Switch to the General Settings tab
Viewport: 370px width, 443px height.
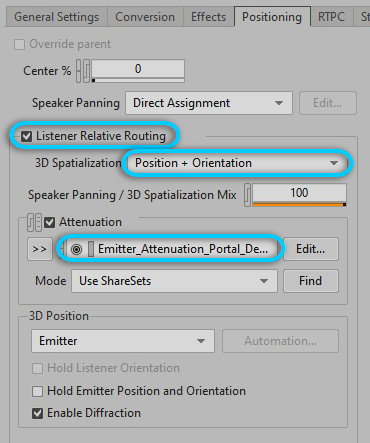57,17
